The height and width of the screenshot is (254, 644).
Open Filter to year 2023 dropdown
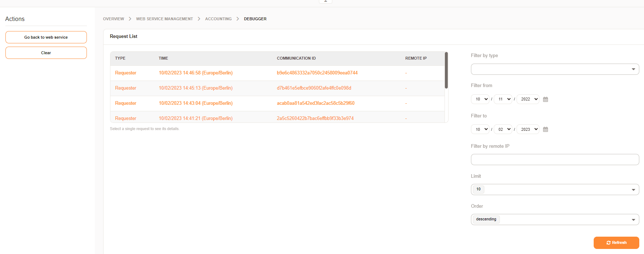528,129
